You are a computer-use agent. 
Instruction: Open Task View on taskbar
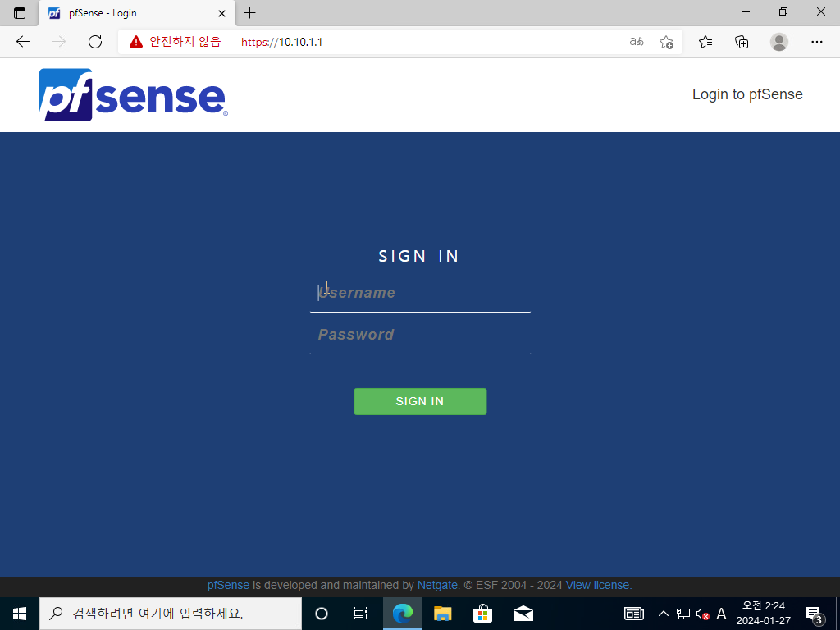click(361, 614)
